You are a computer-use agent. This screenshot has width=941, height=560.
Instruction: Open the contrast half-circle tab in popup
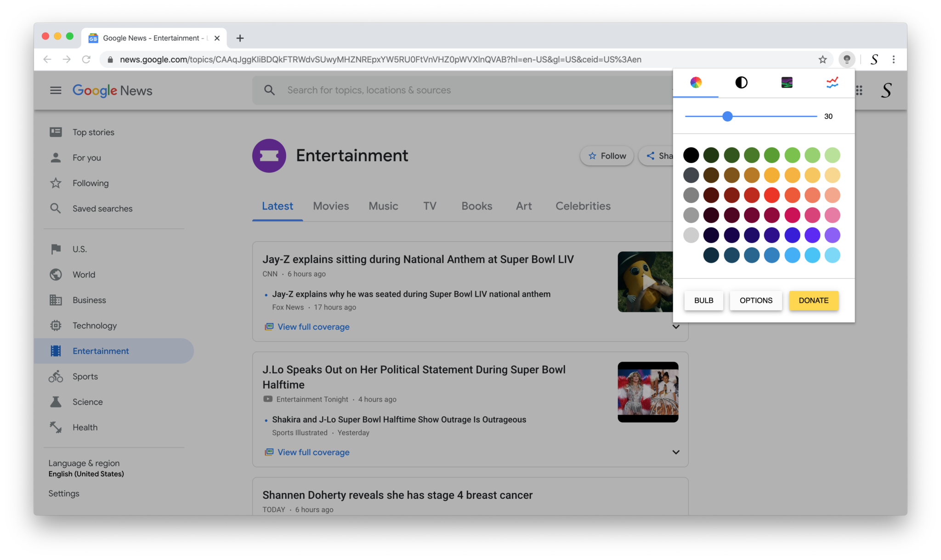(x=741, y=83)
